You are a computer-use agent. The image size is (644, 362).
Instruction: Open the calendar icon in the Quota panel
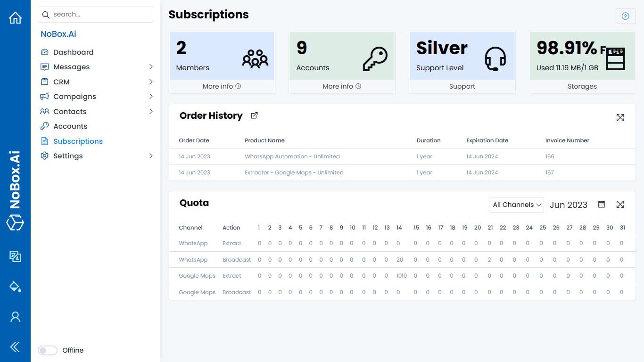(x=601, y=204)
